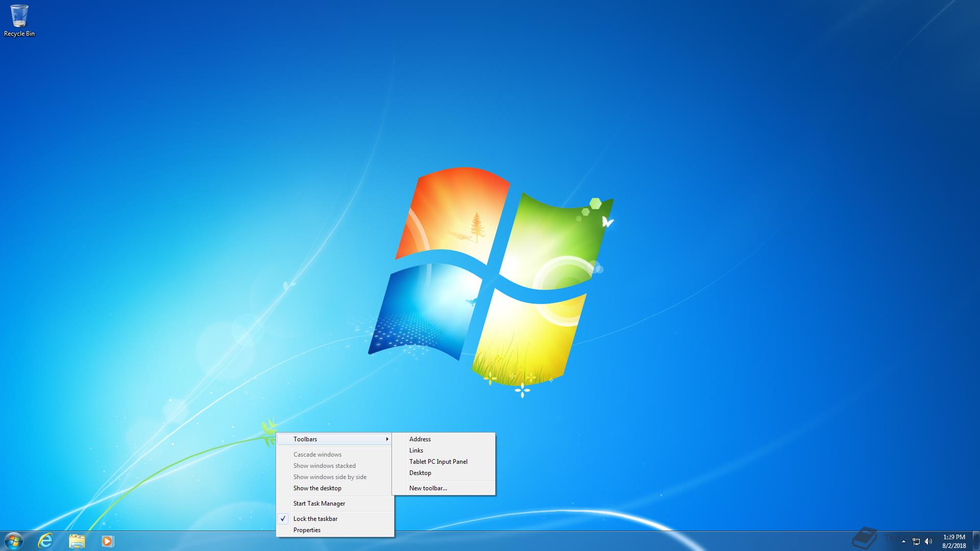Screen dimensions: 980x551
Task: Enable the Address toolbar
Action: pos(444,439)
